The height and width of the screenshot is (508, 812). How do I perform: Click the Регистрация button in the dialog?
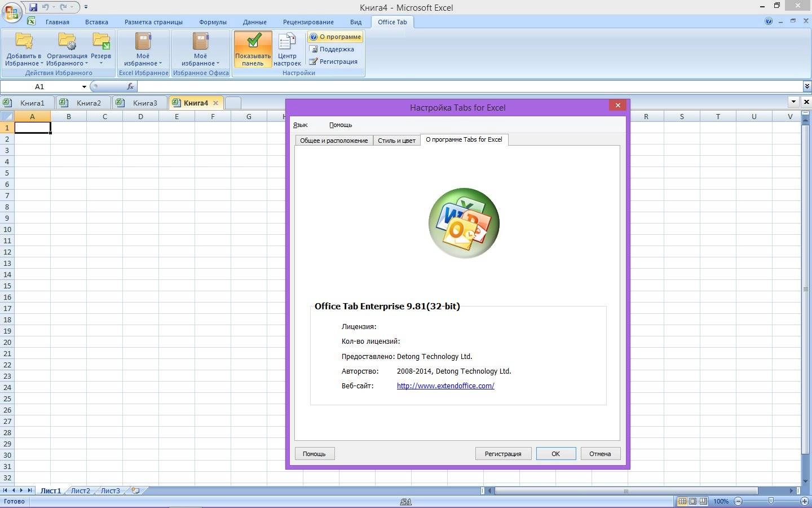[503, 454]
